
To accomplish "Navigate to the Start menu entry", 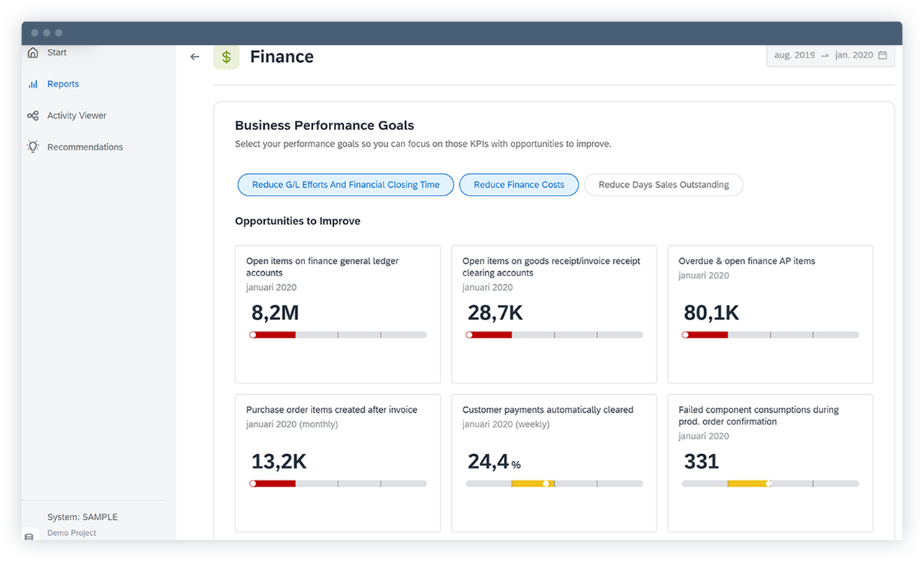I will pyautogui.click(x=55, y=52).
